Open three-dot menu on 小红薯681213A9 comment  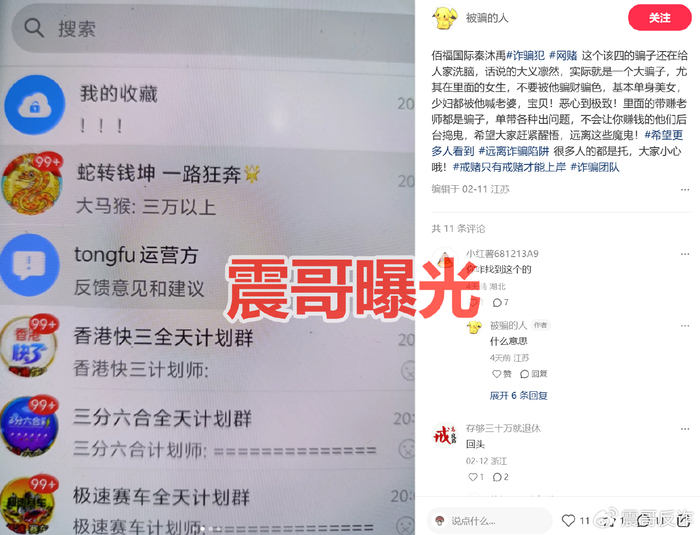685,254
